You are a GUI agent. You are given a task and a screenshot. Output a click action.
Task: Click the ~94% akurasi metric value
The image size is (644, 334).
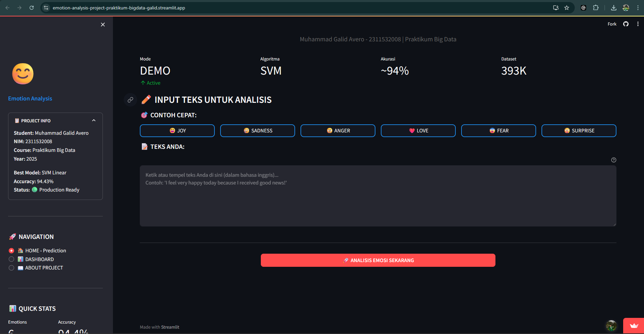click(x=395, y=71)
